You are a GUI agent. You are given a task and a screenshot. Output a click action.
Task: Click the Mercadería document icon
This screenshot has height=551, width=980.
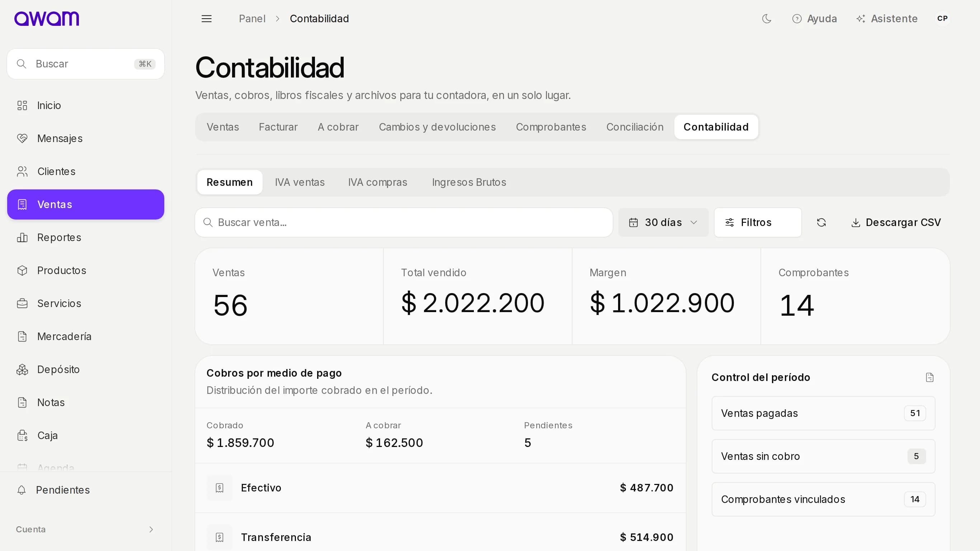[23, 336]
